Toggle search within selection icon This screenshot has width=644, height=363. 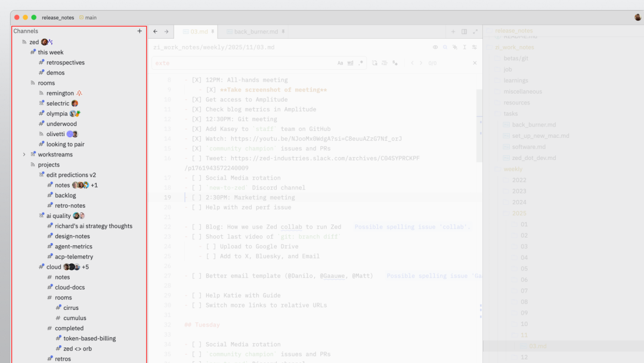(385, 63)
